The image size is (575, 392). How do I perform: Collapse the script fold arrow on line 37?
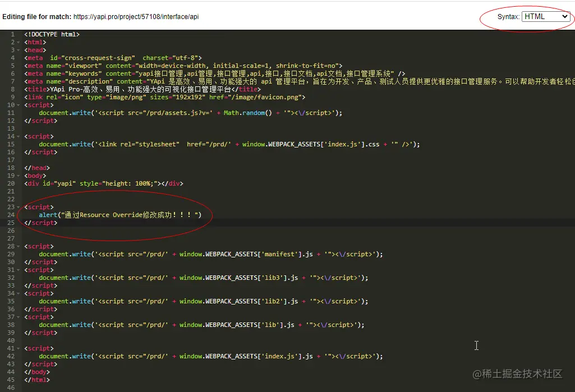(x=19, y=317)
